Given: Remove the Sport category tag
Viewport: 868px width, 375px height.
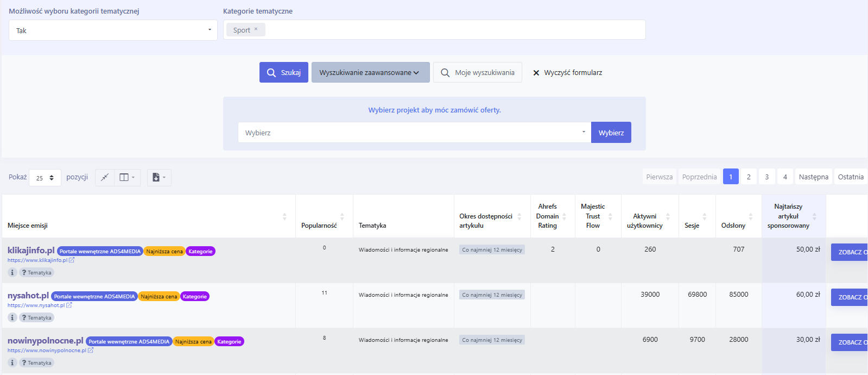Looking at the screenshot, I should coord(256,29).
